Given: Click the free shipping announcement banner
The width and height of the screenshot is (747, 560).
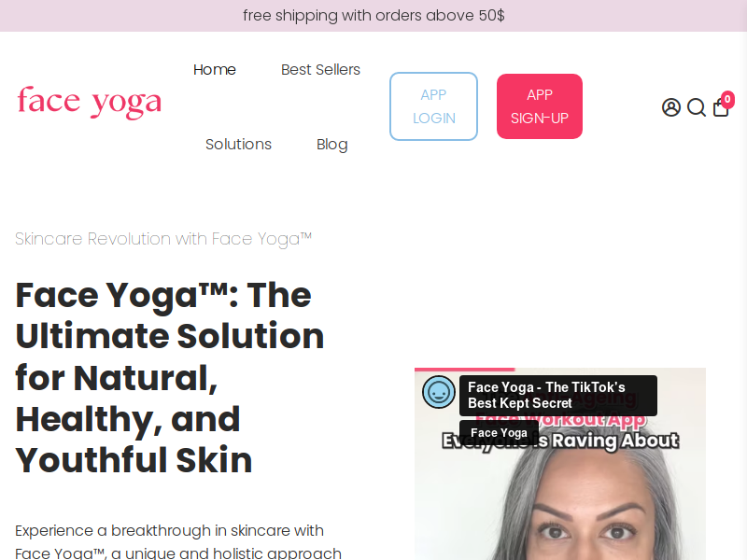Looking at the screenshot, I should pyautogui.click(x=373, y=16).
